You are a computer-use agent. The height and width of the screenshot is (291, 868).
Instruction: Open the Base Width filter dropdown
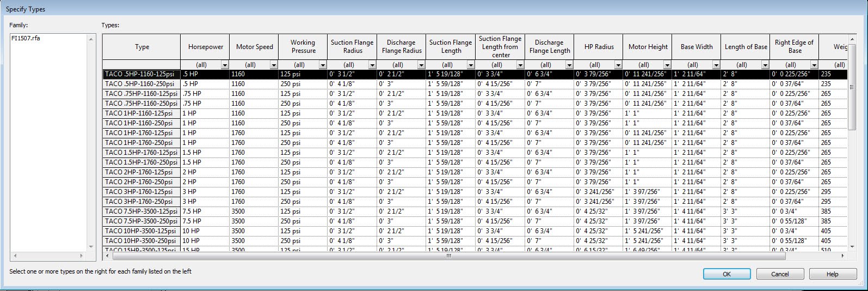716,65
